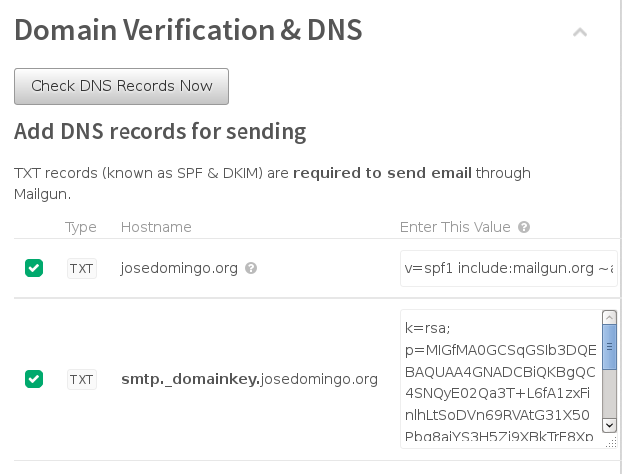Image resolution: width=622 pixels, height=474 pixels.
Task: Click the scroll up arrow of DKIM box
Action: tap(609, 317)
